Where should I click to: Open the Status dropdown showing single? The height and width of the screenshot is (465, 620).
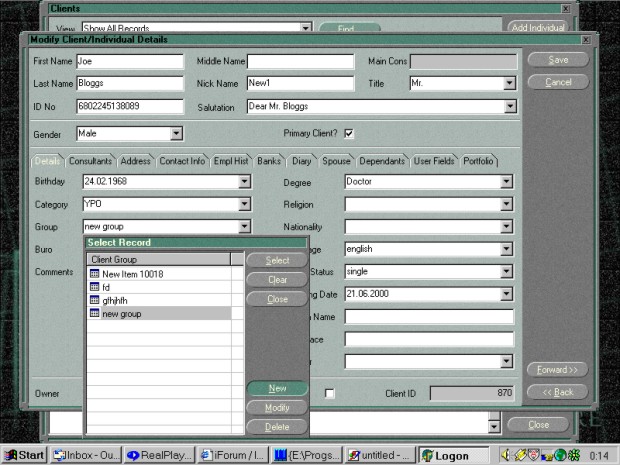507,272
